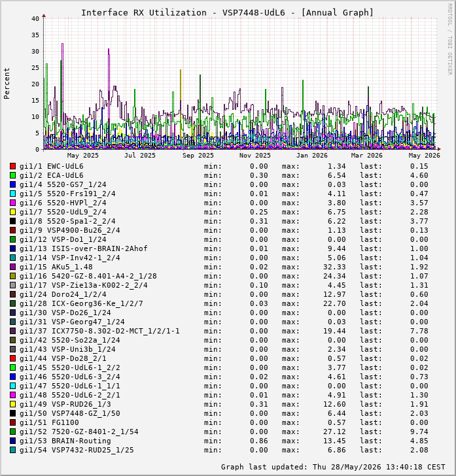Click the Percent y-axis label
Viewport: 456px width, 476px height.
pos(7,84)
